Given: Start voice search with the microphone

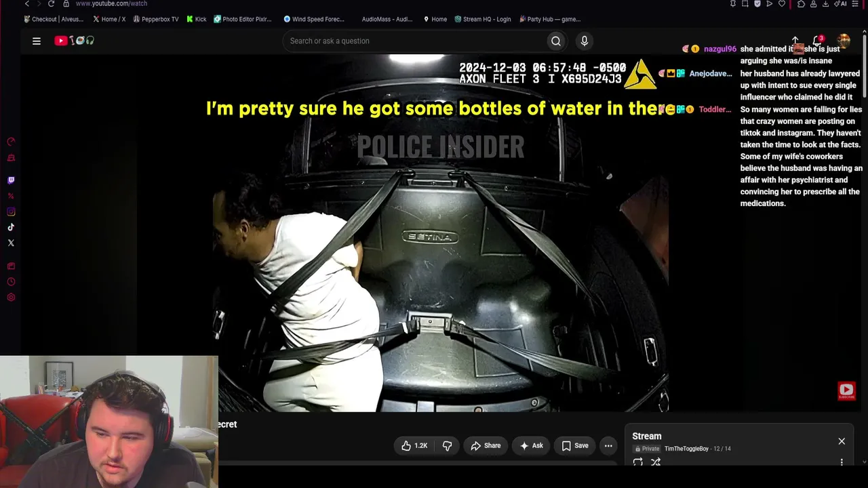Looking at the screenshot, I should click(585, 41).
